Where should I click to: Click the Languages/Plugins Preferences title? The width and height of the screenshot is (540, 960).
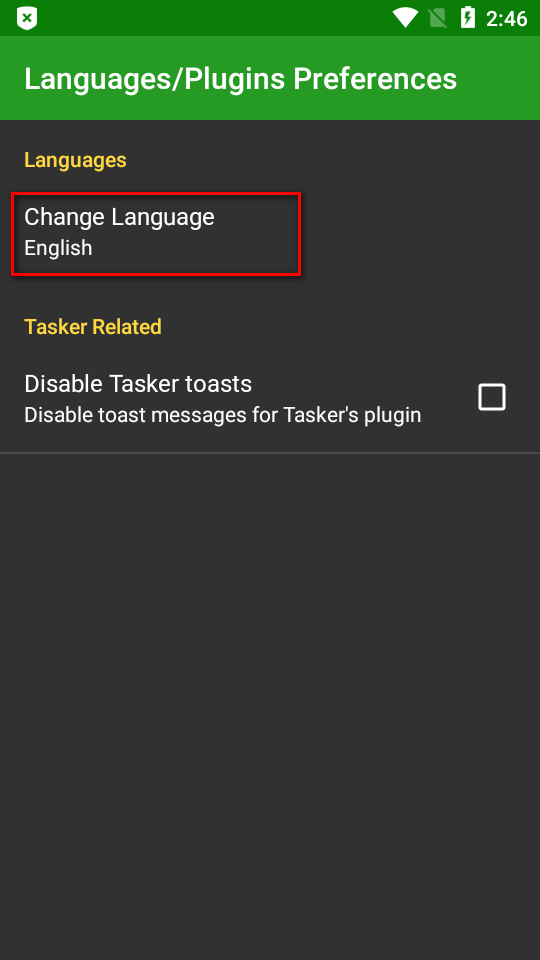coord(241,79)
